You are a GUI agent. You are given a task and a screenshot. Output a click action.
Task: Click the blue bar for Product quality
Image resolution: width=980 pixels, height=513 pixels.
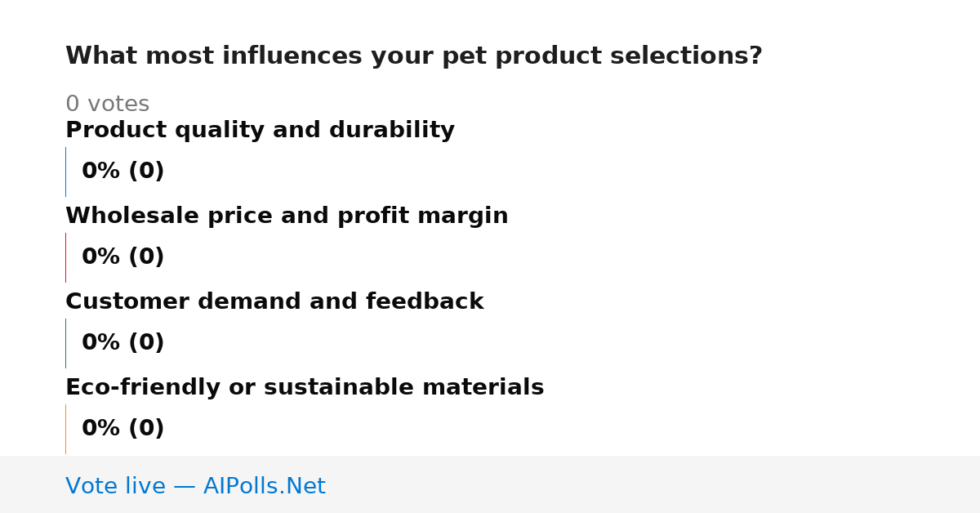[x=65, y=172]
